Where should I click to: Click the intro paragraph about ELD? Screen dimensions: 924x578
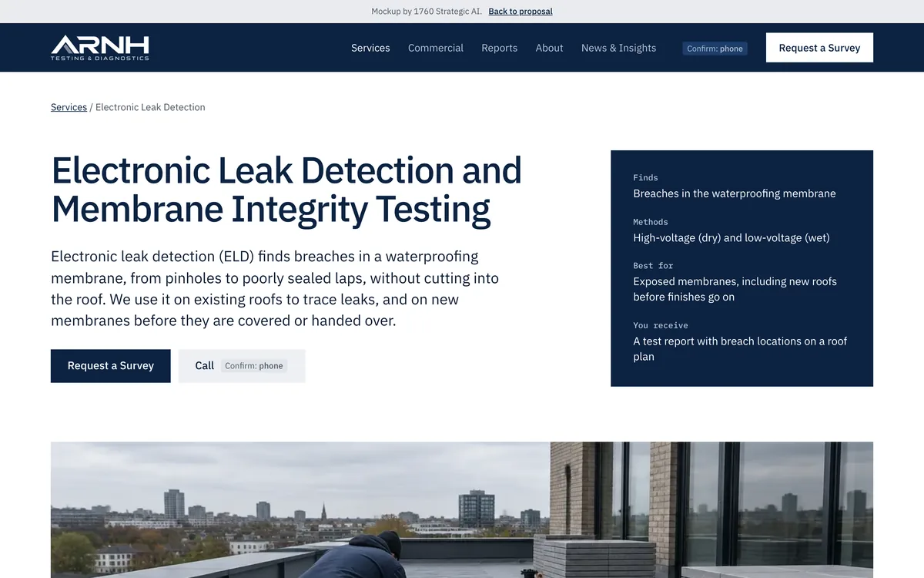click(275, 288)
